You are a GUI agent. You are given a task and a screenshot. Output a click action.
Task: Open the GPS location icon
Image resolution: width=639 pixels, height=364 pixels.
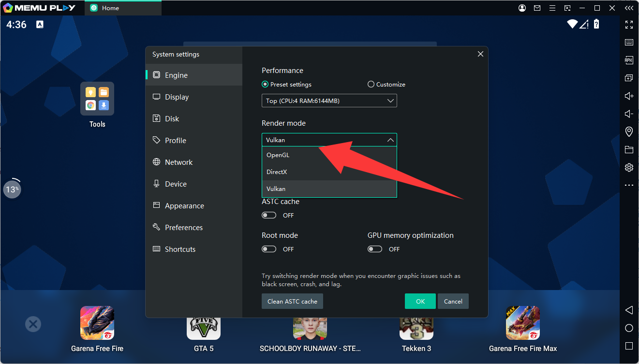tap(629, 131)
